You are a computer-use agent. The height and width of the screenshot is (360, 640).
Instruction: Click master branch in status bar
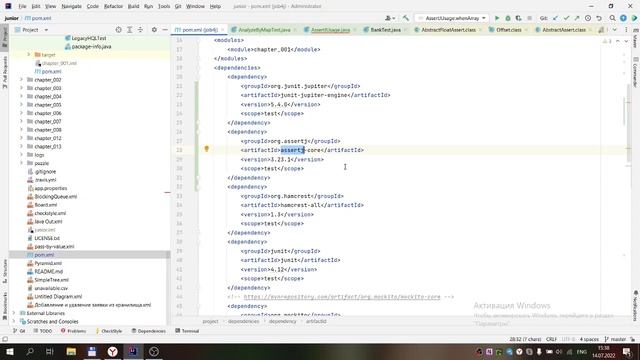click(x=615, y=339)
